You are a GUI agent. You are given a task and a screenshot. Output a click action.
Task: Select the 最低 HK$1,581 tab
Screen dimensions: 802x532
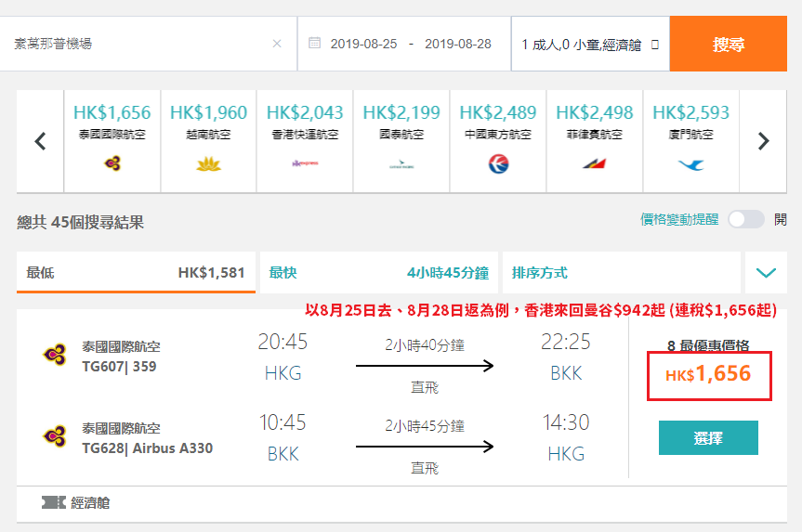pyautogui.click(x=136, y=272)
